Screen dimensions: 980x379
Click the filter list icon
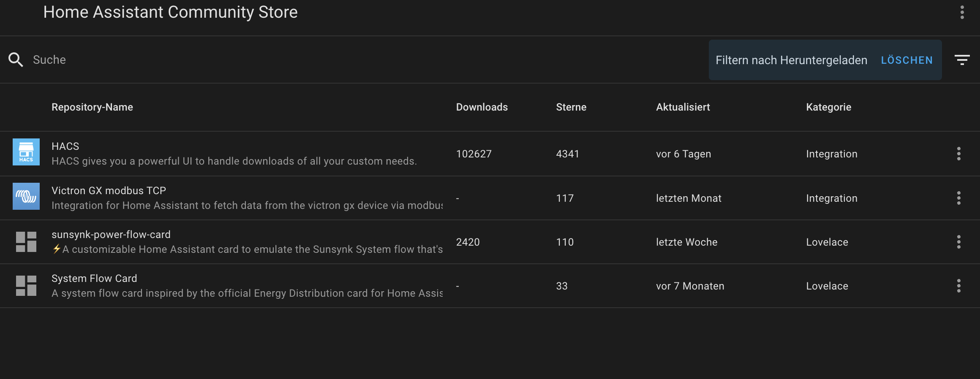(962, 60)
